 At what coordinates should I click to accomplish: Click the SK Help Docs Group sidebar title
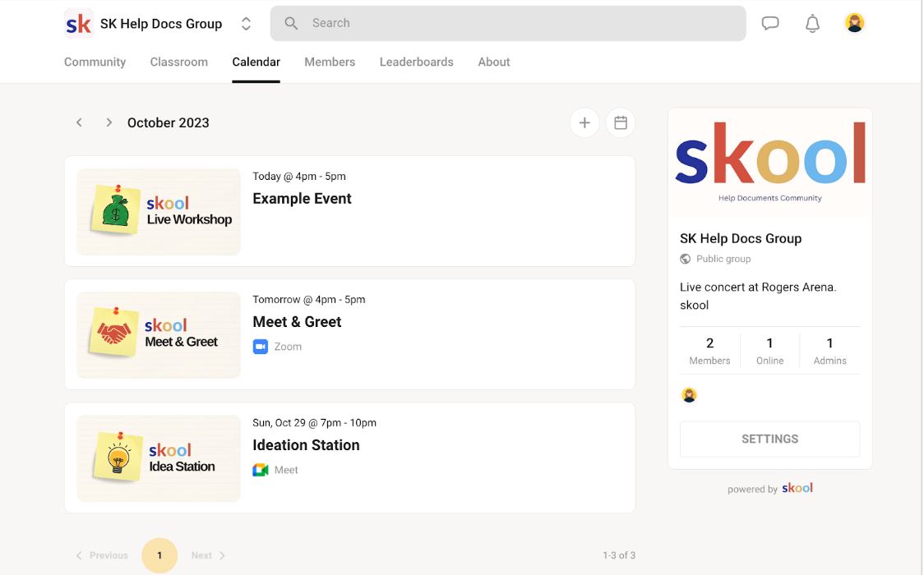point(741,238)
